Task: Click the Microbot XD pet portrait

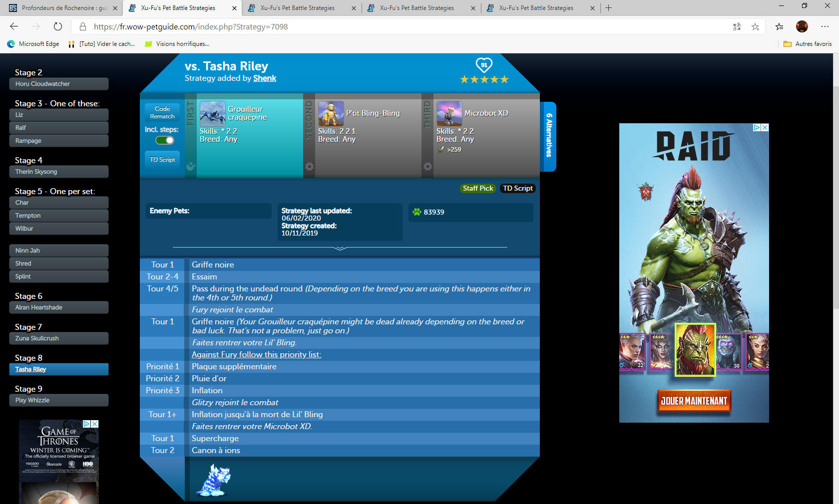Action: pyautogui.click(x=449, y=113)
